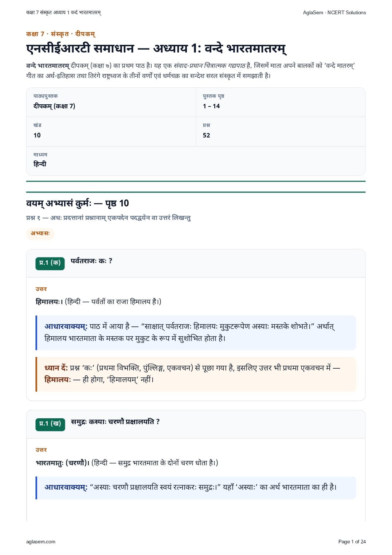Click the कक्षा 7 · संस्कृत · दीपकम् breadcrumb
The height and width of the screenshot is (555, 392).
point(61,34)
